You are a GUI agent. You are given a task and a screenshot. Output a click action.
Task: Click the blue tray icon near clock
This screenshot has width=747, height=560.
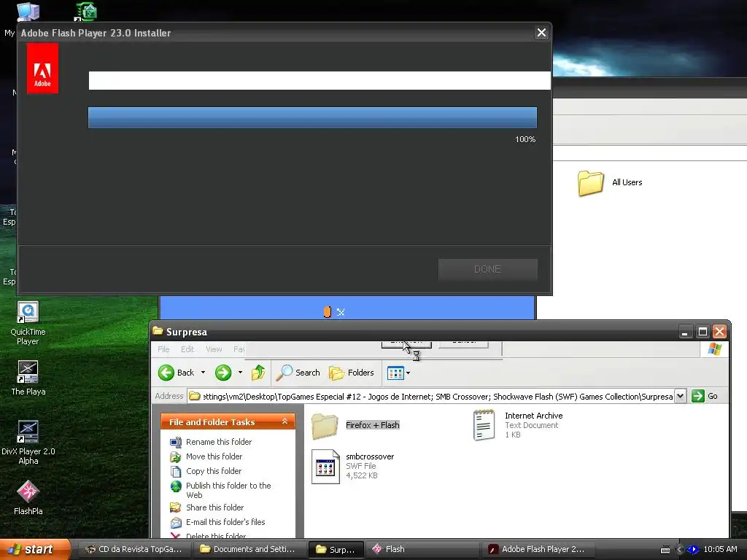point(693,550)
